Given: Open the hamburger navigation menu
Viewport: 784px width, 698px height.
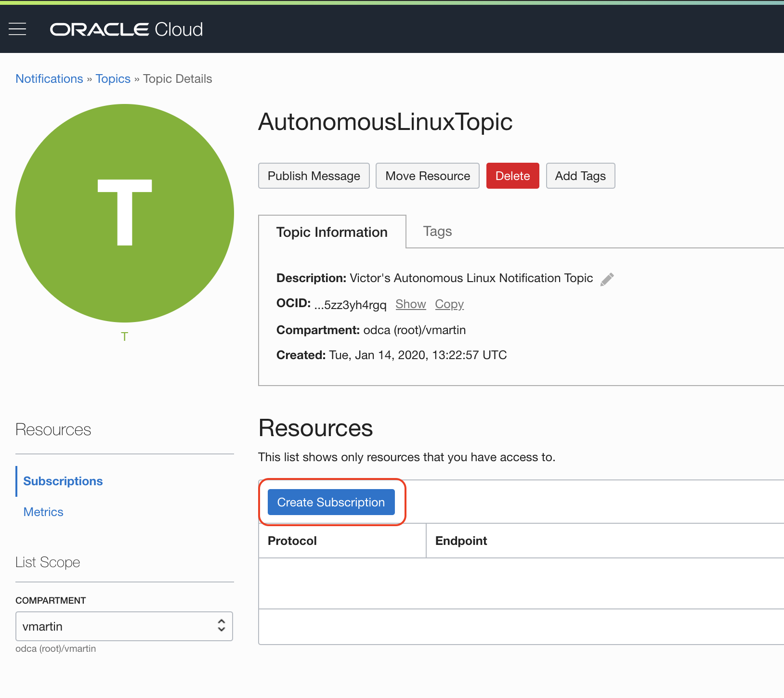Looking at the screenshot, I should [x=18, y=29].
